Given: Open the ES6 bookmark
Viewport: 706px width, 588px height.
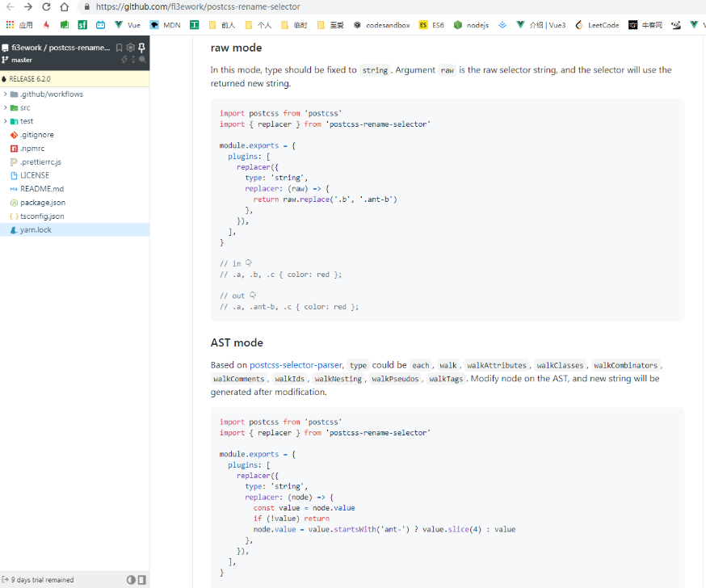Looking at the screenshot, I should [x=431, y=25].
